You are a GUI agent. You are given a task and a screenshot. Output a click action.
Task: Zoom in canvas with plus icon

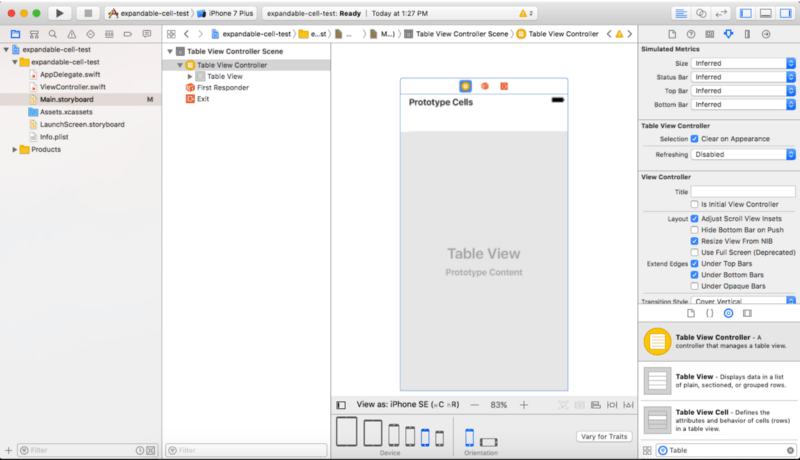pyautogui.click(x=523, y=405)
